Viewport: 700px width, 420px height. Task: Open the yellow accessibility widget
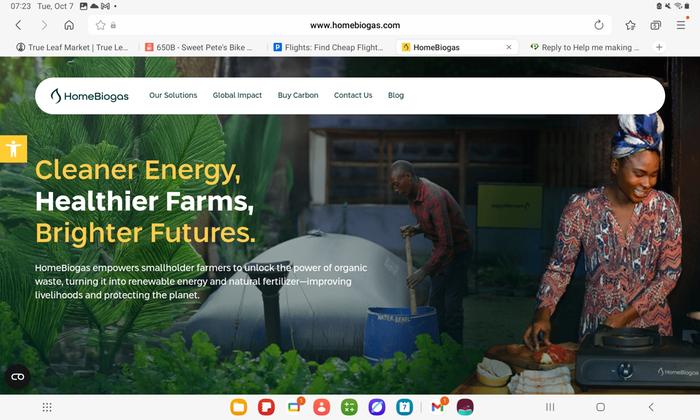pyautogui.click(x=13, y=149)
